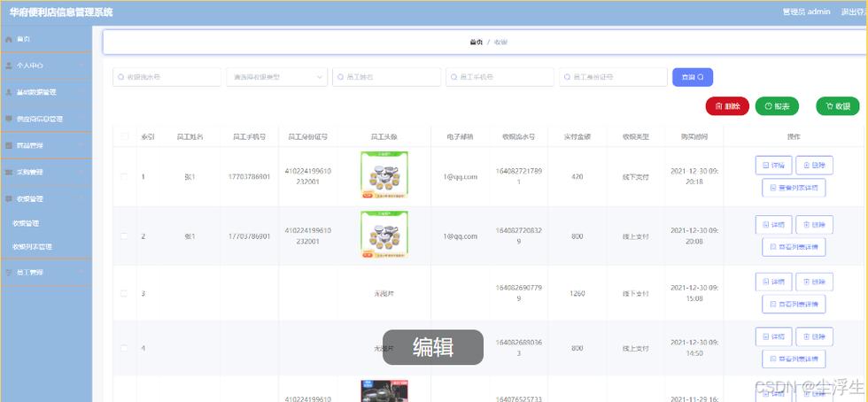Click the person icon next to 个人中心

pos(9,66)
